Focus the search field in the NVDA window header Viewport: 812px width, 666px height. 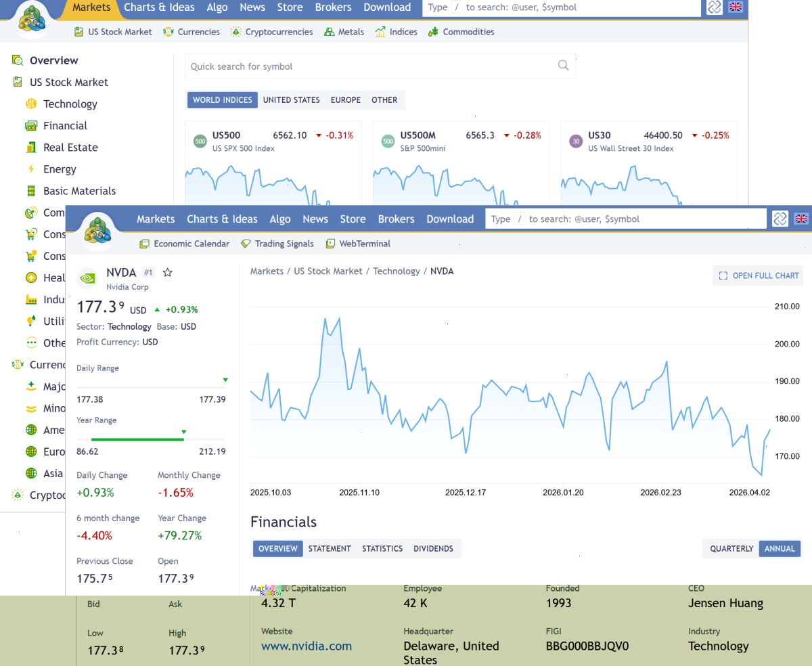pyautogui.click(x=626, y=219)
